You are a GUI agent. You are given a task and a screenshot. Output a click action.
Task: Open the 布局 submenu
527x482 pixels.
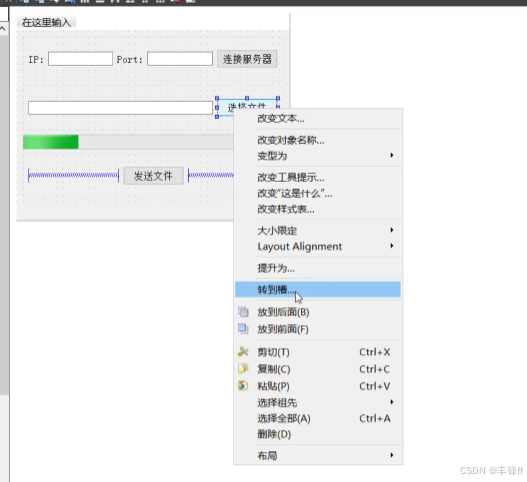tap(318, 455)
